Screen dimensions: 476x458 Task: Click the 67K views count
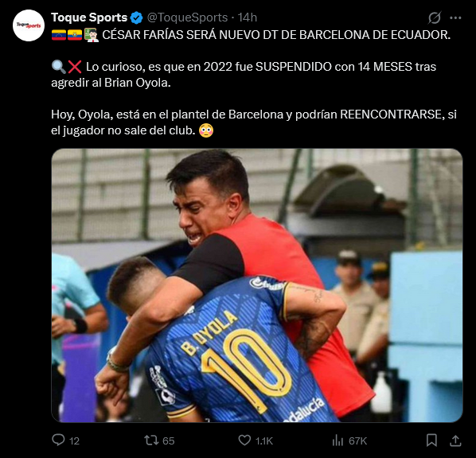[x=357, y=441]
